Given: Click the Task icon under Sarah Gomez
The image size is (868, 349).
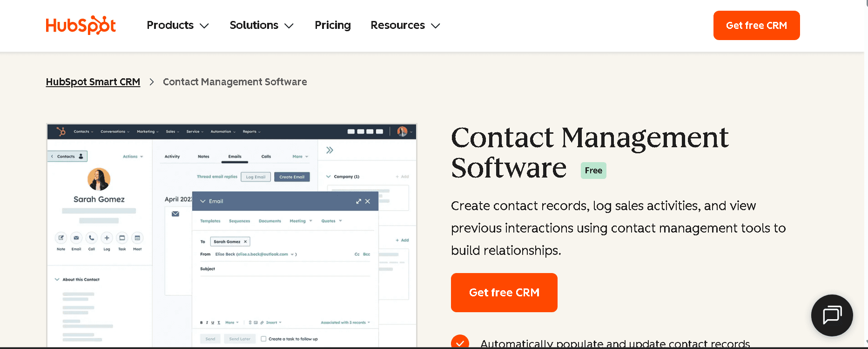Looking at the screenshot, I should coord(122,238).
